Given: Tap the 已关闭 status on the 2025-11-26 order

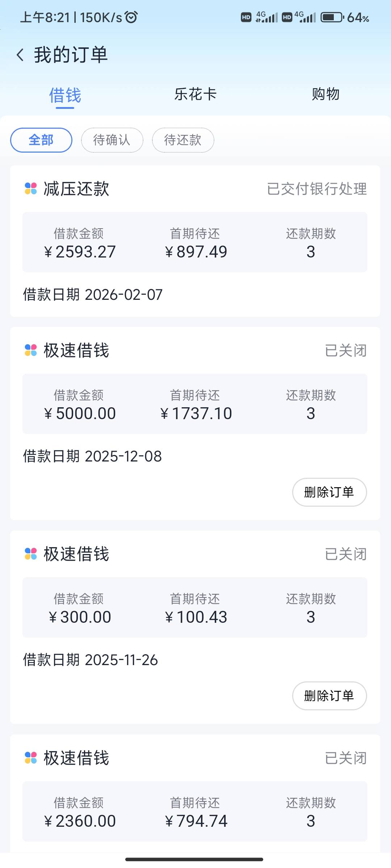Looking at the screenshot, I should [346, 554].
